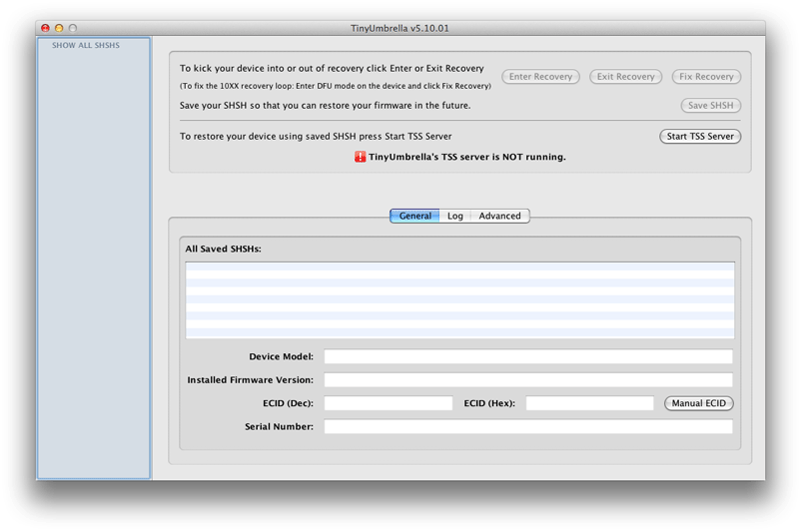Focus the Device Model field
Viewport: 799px width, 532px height.
[527, 356]
